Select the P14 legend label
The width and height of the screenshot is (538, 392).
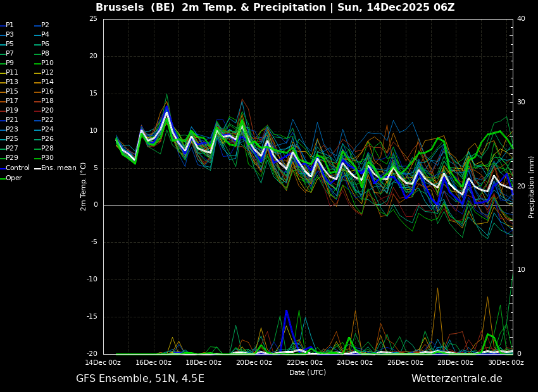(47, 82)
